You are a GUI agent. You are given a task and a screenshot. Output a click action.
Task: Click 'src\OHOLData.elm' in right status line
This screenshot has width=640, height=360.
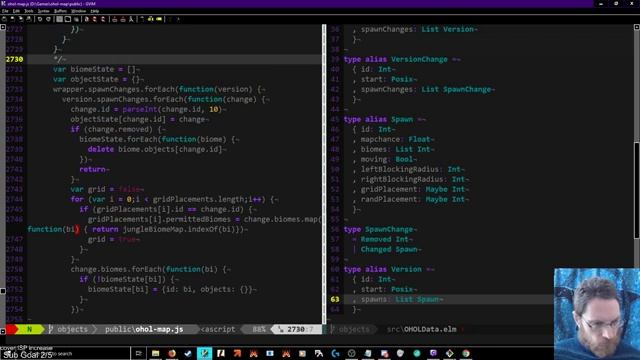pyautogui.click(x=421, y=329)
